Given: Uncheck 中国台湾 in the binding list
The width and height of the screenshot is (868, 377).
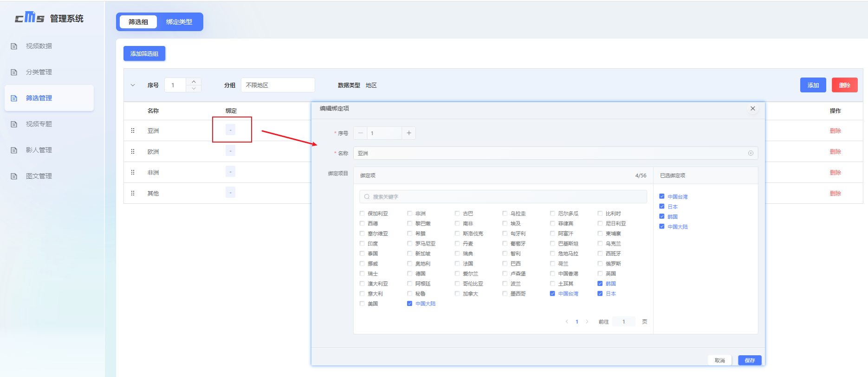Looking at the screenshot, I should 552,293.
